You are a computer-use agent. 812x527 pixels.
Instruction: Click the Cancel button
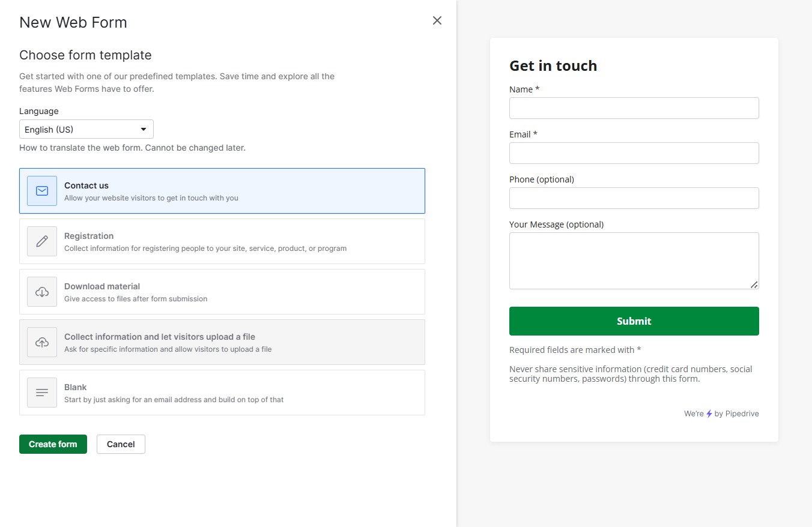point(121,444)
